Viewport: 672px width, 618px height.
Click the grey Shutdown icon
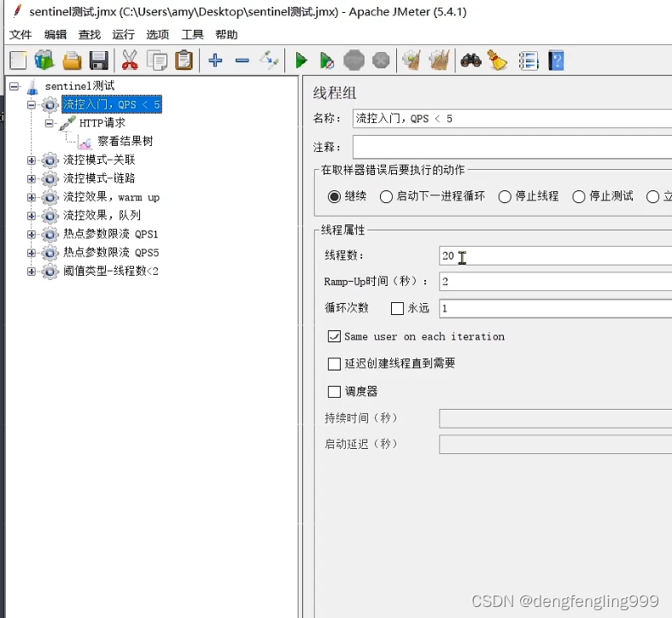coord(381,61)
